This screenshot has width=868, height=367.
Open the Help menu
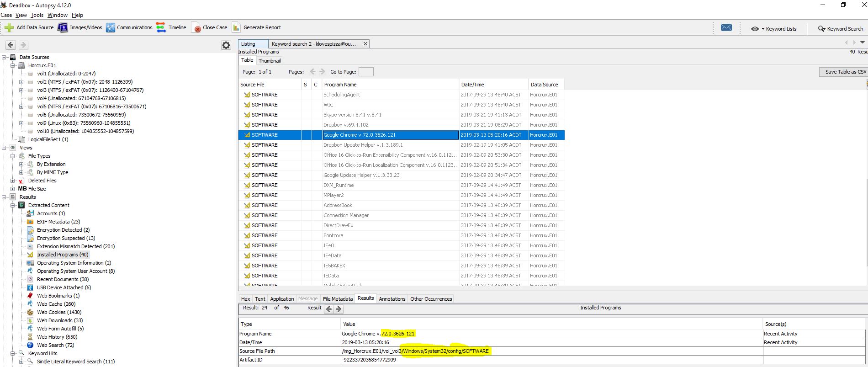pyautogui.click(x=77, y=15)
